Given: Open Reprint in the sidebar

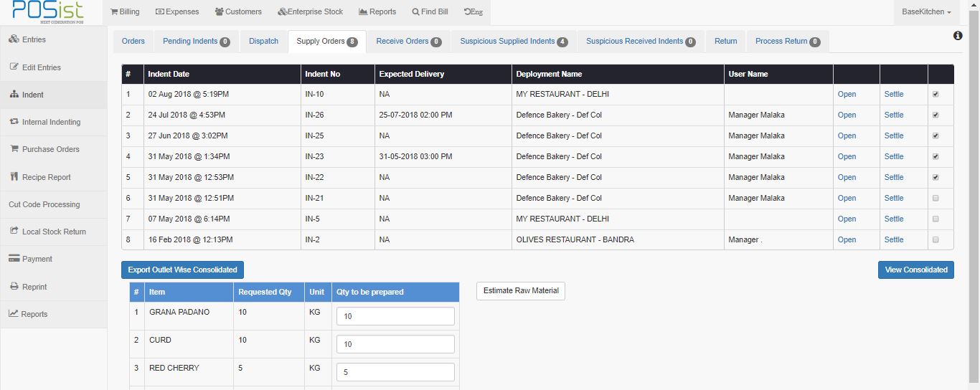Looking at the screenshot, I should (x=53, y=287).
